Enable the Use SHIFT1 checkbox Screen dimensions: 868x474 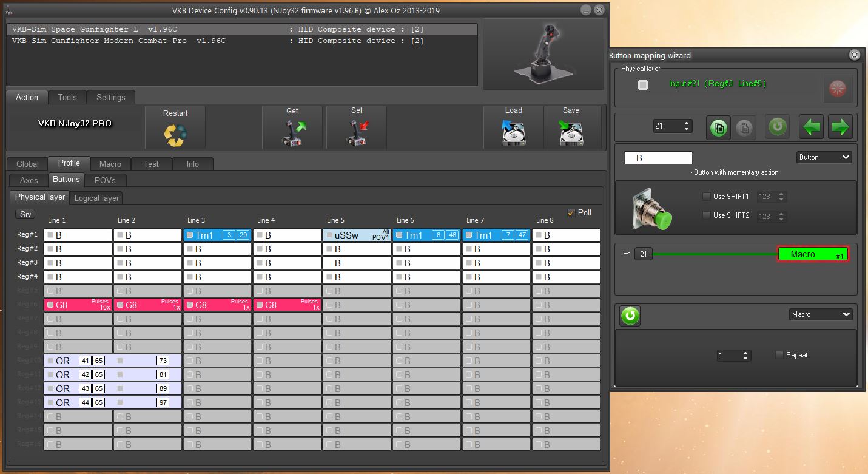[706, 197]
